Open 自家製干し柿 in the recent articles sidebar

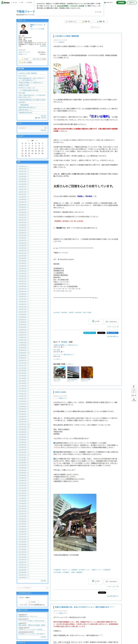[24, 85]
